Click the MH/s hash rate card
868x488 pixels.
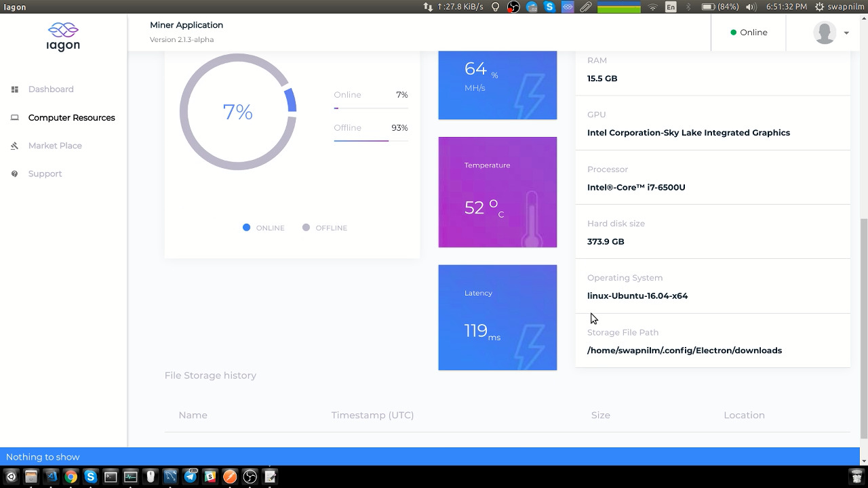pos(498,85)
